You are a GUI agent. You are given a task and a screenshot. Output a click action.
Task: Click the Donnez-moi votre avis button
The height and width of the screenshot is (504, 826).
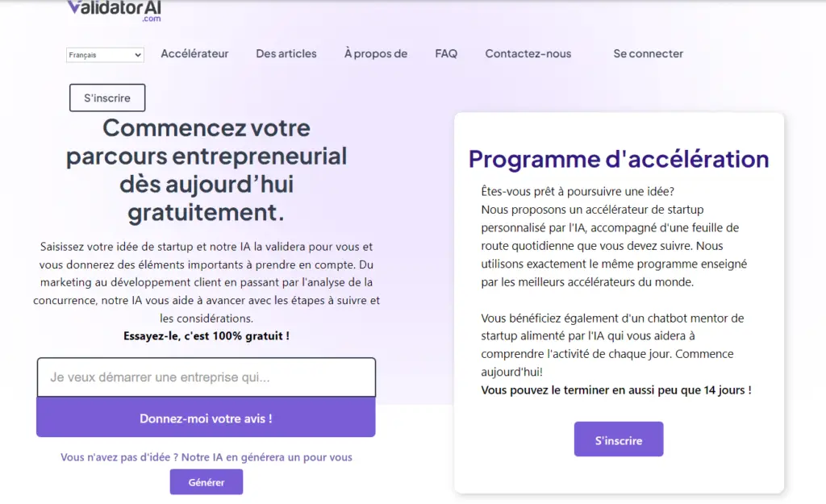[x=206, y=419]
